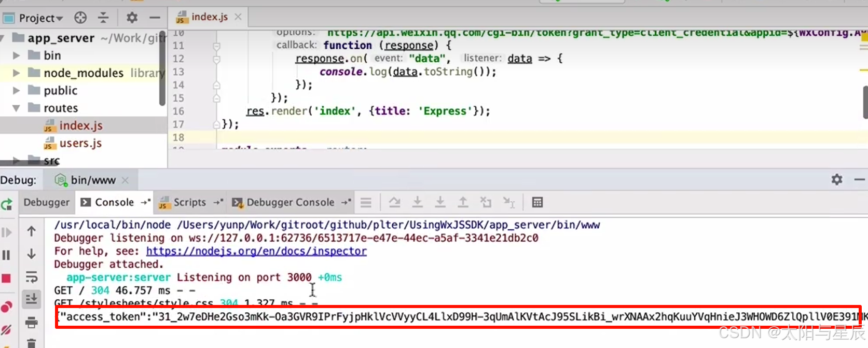Stop the debug session with red square

click(6, 279)
